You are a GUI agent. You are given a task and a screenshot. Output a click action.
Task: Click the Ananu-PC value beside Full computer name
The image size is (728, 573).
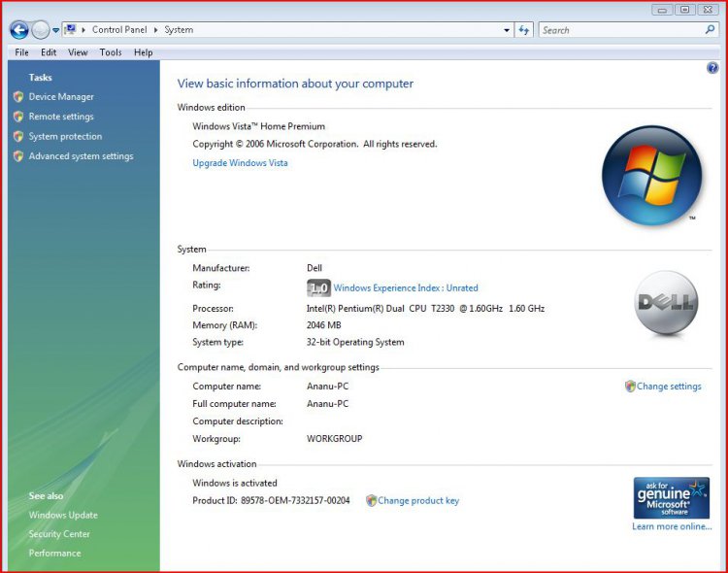tap(327, 404)
